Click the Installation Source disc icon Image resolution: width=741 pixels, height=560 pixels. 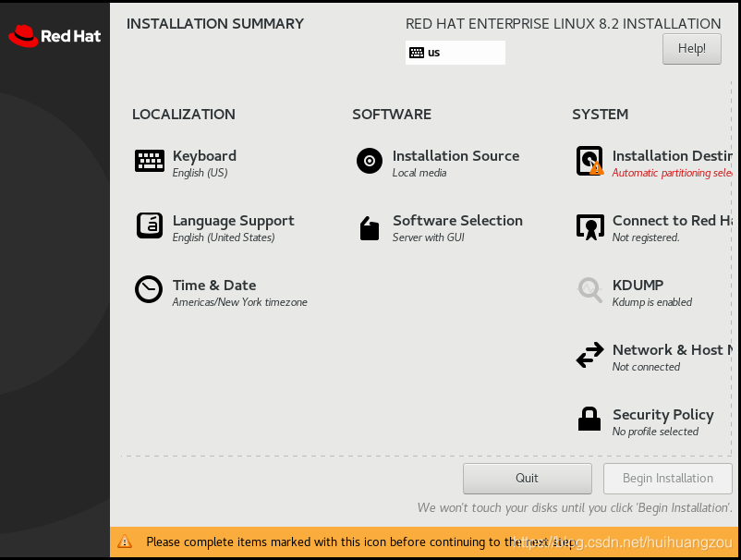click(370, 161)
